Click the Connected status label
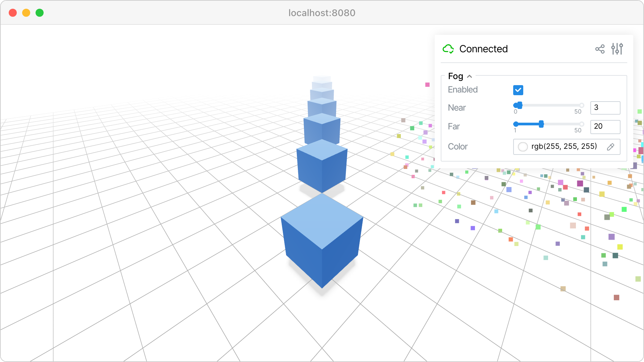The image size is (644, 362). pyautogui.click(x=483, y=49)
